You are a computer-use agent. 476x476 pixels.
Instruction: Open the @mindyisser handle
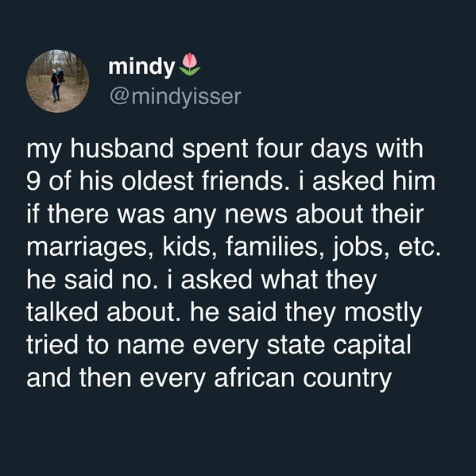pos(176,97)
